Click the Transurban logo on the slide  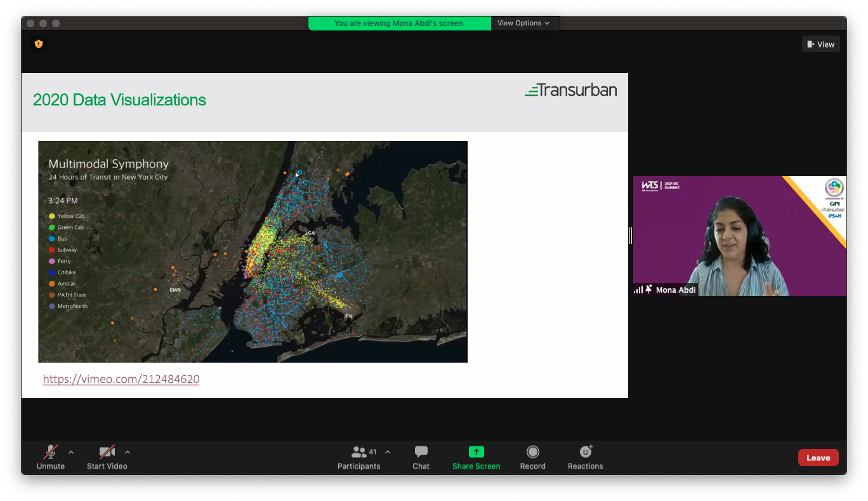tap(571, 90)
